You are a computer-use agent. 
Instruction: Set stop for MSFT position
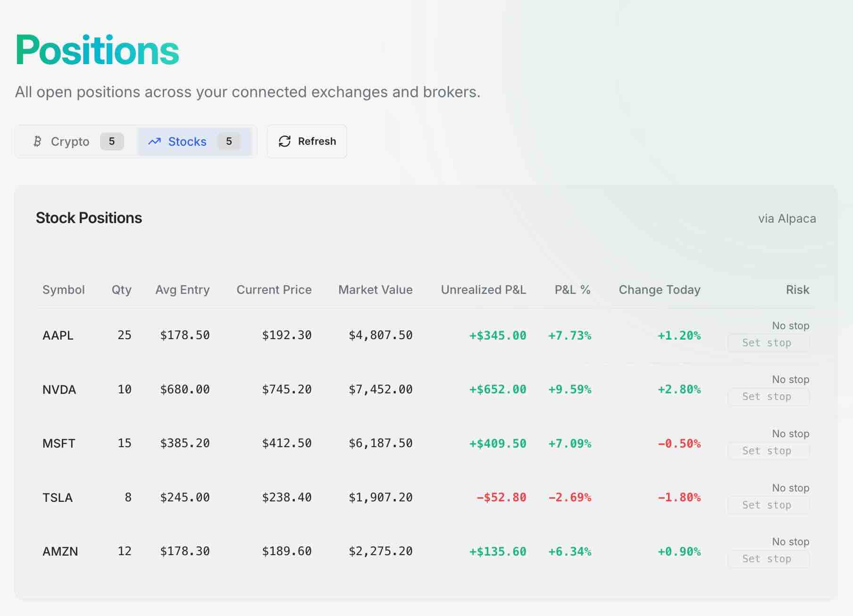coord(769,451)
